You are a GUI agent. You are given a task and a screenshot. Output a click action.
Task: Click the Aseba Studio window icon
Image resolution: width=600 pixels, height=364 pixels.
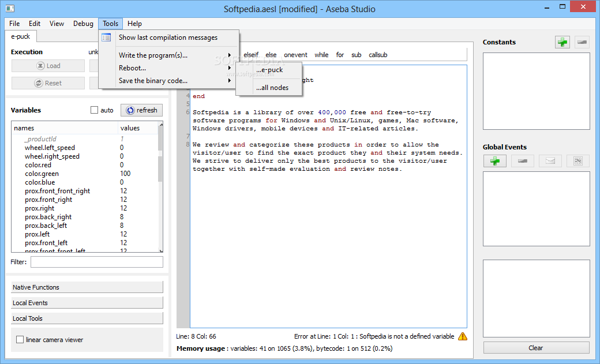click(10, 8)
